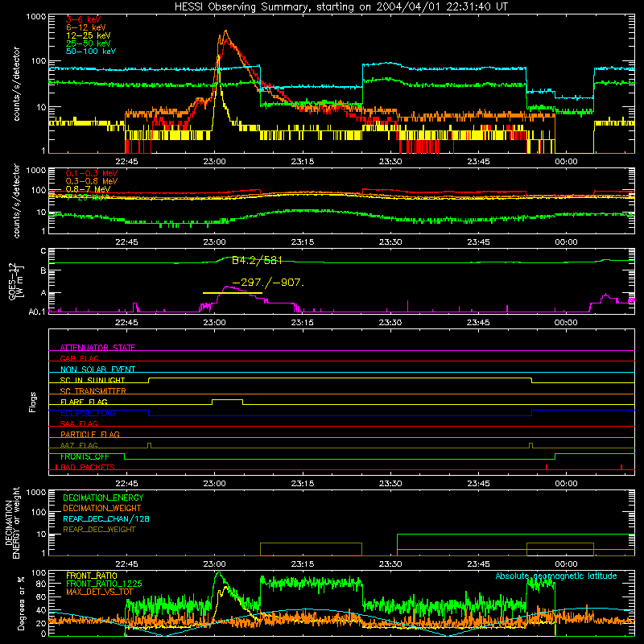
Task: Select the PARTICLE_FLAG label
Action: point(90,434)
